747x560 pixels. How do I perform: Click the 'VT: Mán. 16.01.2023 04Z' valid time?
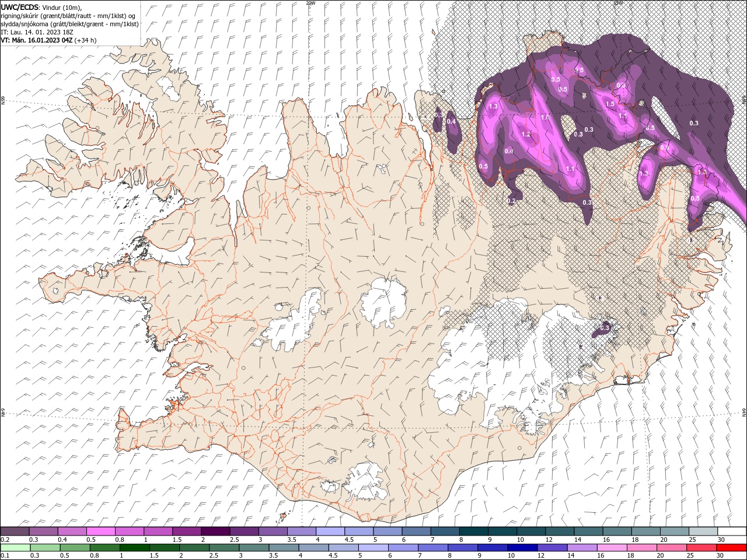coord(37,40)
